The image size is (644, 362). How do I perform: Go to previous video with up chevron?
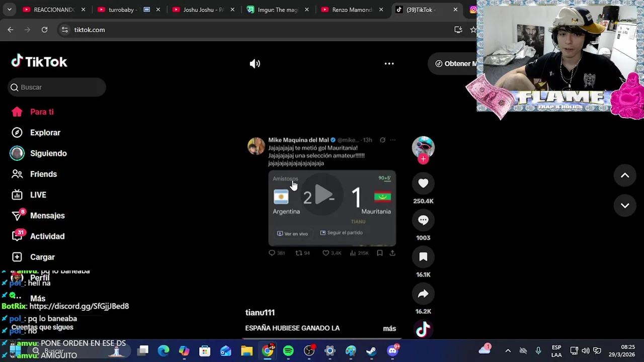[625, 175]
